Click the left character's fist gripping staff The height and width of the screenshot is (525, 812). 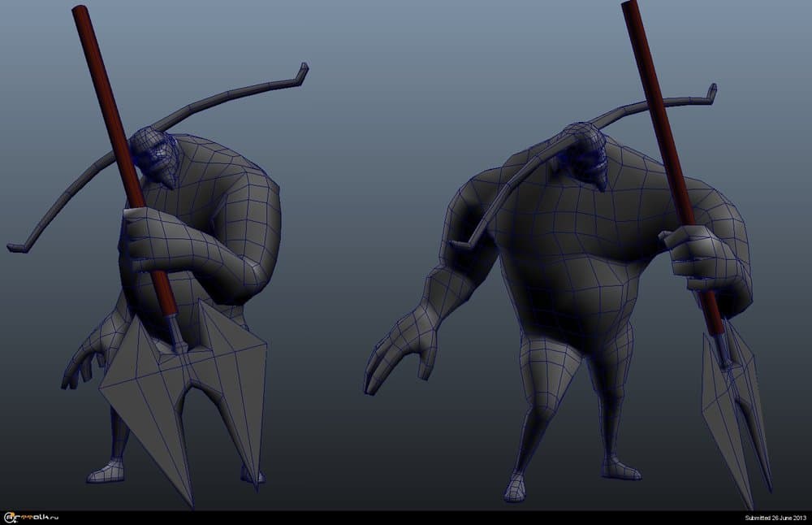pos(146,240)
